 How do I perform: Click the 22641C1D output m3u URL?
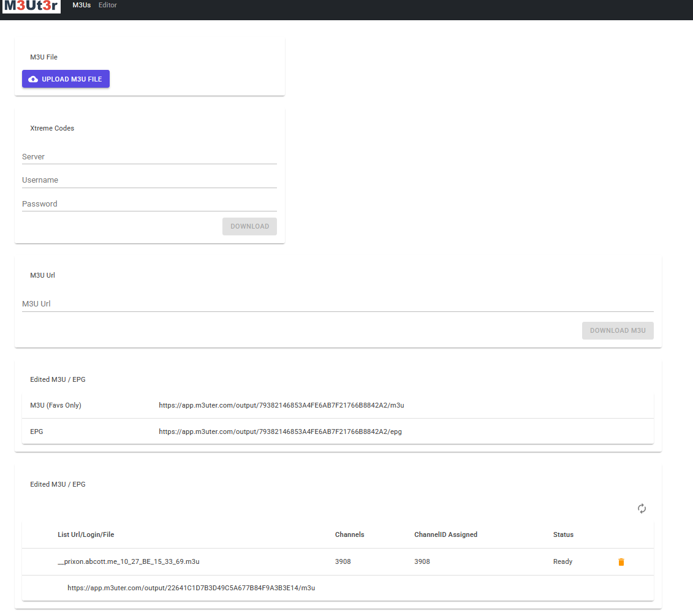coord(191,588)
